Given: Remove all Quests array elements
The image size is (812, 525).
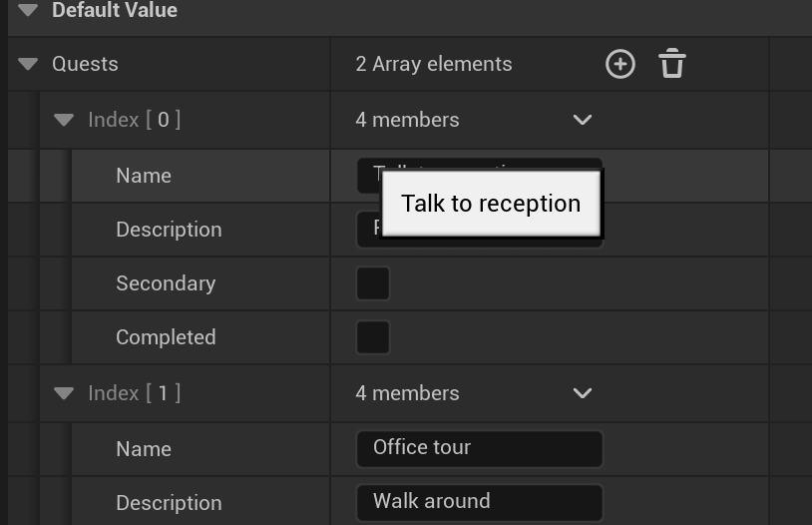Looking at the screenshot, I should 672,64.
